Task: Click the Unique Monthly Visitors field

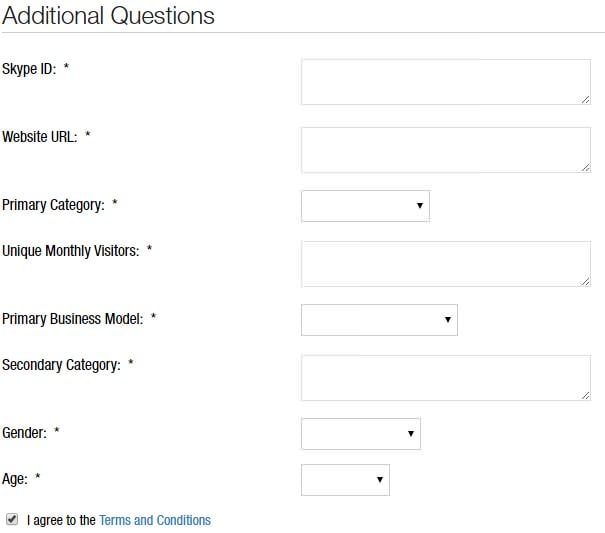Action: tap(445, 264)
